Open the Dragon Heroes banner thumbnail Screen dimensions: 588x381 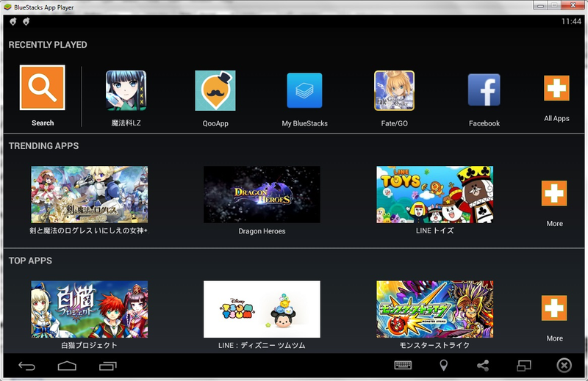coord(262,195)
